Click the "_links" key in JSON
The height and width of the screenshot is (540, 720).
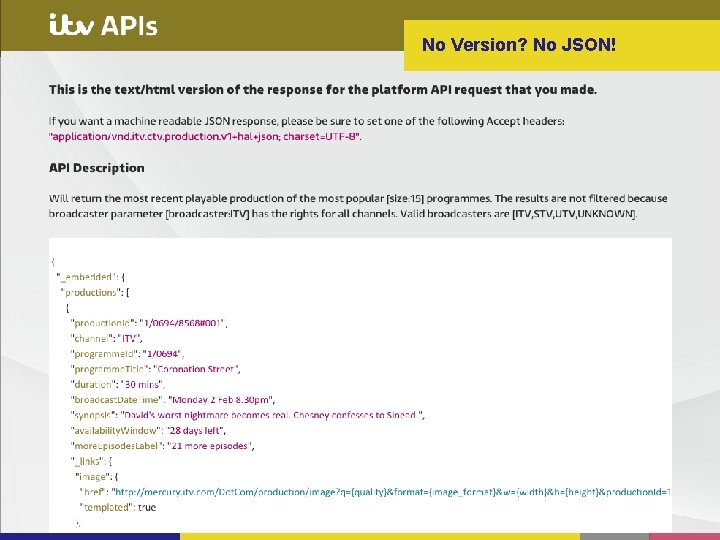click(x=86, y=461)
